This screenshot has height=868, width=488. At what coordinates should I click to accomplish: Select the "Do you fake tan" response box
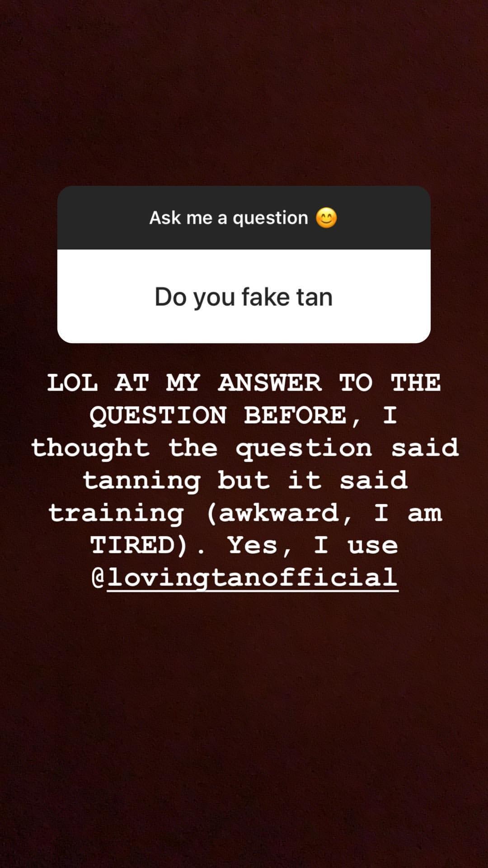(x=244, y=297)
